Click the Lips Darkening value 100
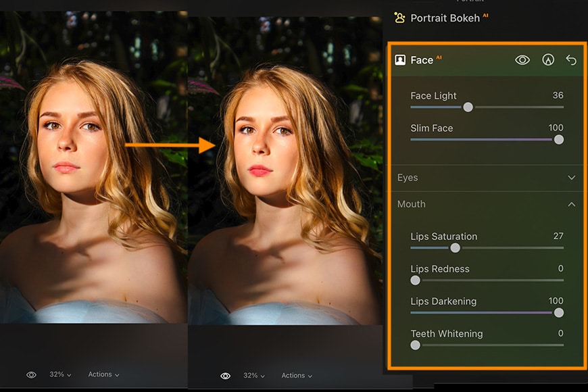Viewport: 588px width, 392px height. 556,301
